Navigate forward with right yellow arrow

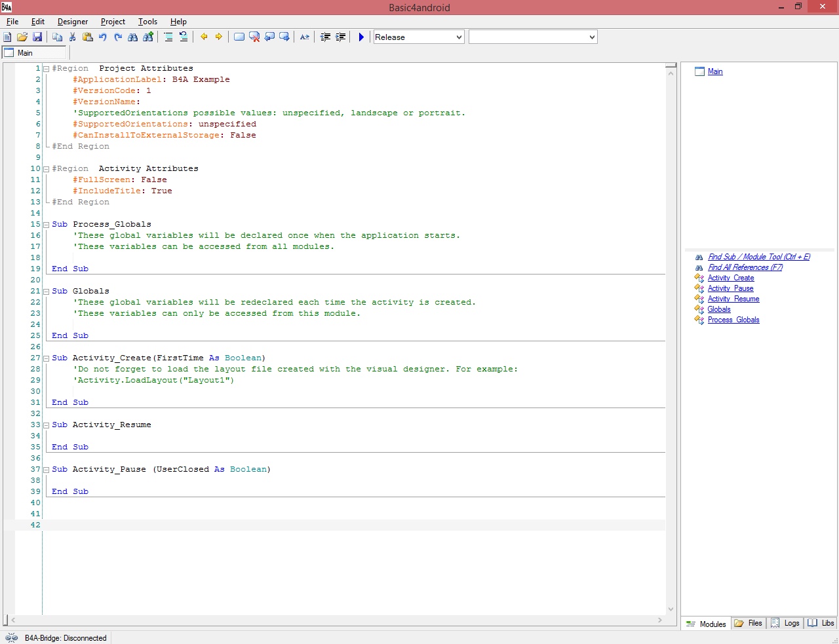tap(219, 37)
